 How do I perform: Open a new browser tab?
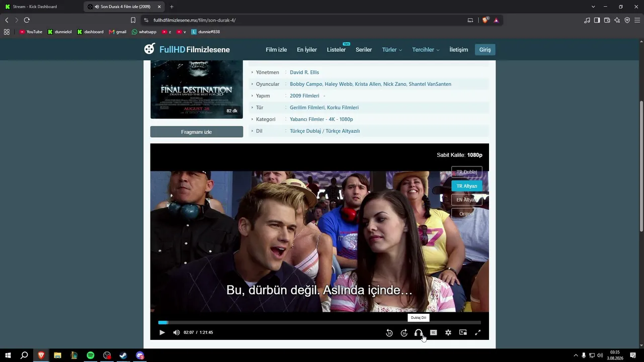point(172,7)
